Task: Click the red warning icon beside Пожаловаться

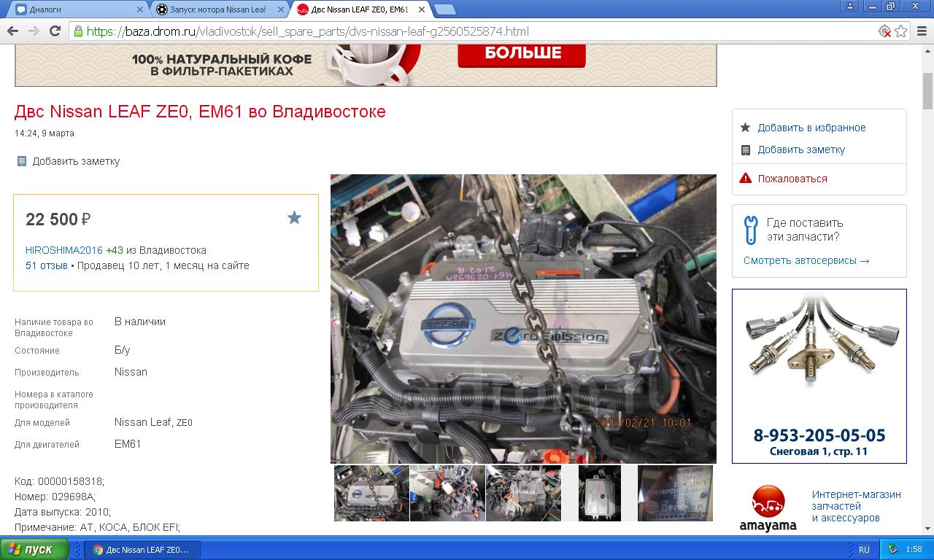Action: (x=745, y=178)
